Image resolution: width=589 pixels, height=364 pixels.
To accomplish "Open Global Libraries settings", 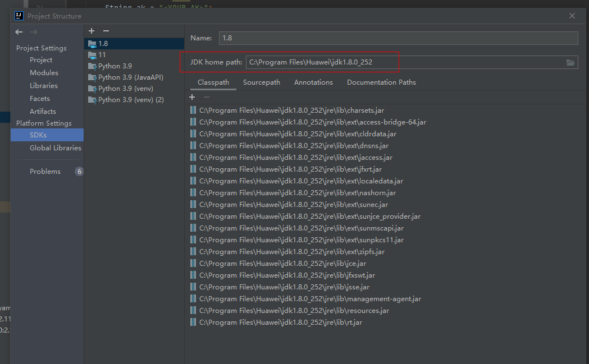I will pos(55,148).
